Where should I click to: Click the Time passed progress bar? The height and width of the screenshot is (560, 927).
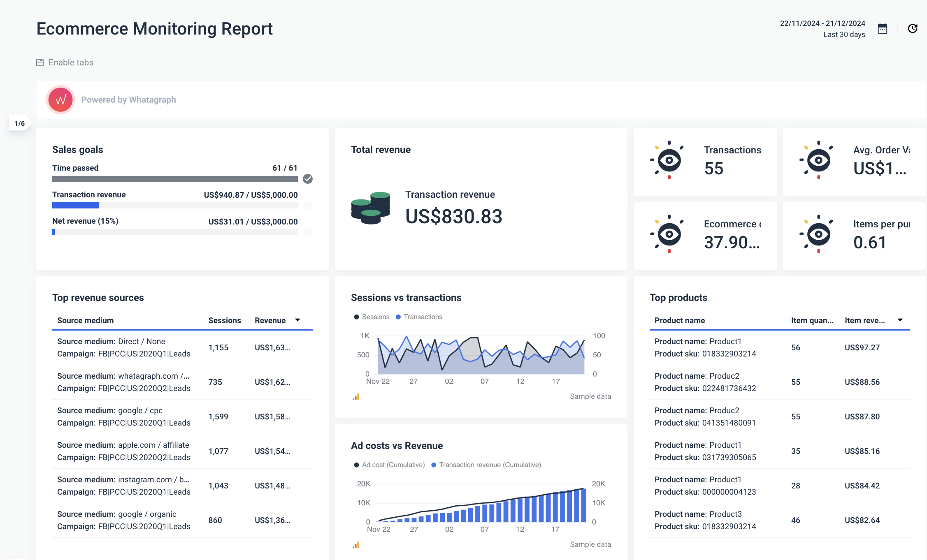pos(175,179)
